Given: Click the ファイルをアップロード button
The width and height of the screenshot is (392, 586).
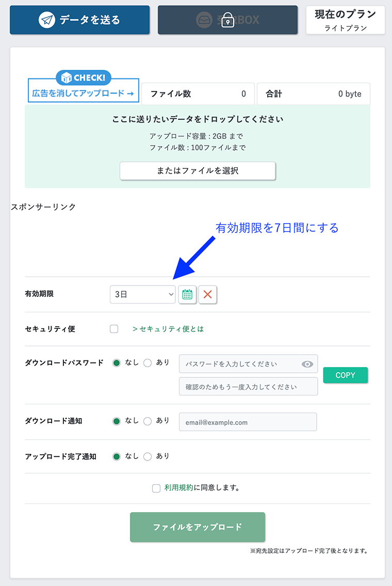Looking at the screenshot, I should (x=198, y=527).
